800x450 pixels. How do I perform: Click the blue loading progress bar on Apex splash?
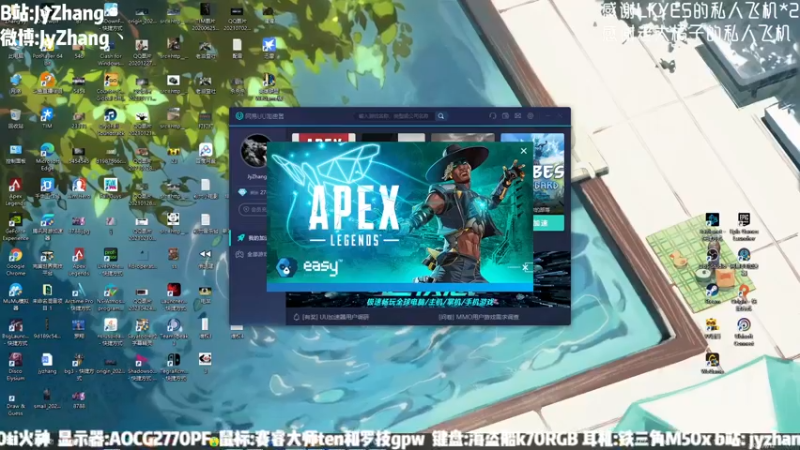(x=399, y=287)
